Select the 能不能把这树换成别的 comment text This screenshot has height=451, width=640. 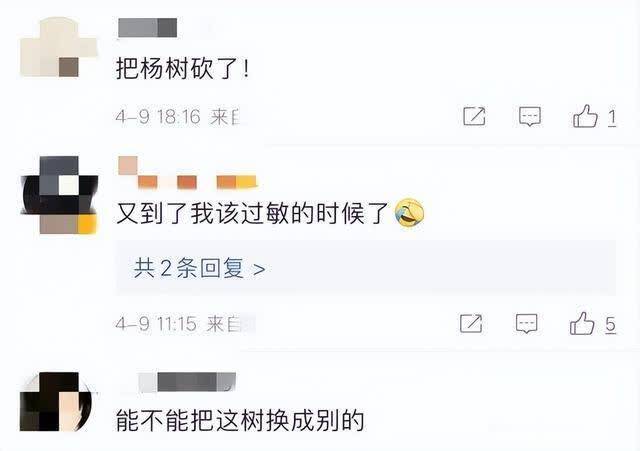point(240,420)
